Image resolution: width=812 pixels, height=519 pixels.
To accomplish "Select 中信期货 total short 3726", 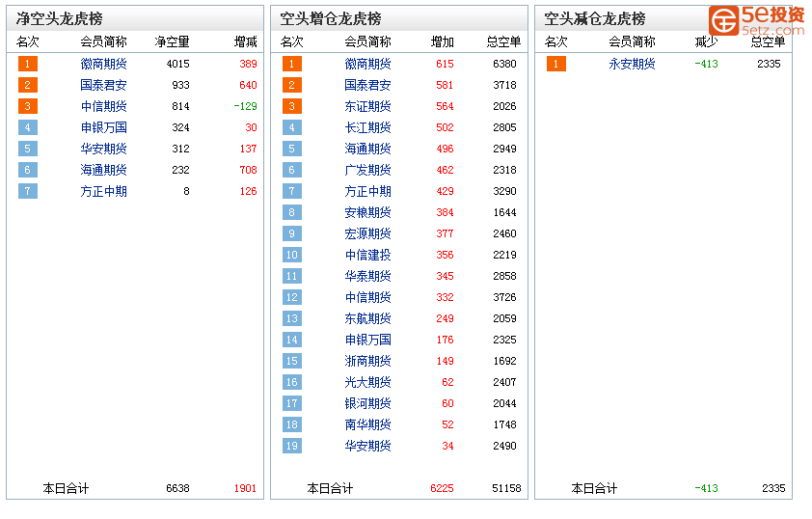I will tap(504, 297).
